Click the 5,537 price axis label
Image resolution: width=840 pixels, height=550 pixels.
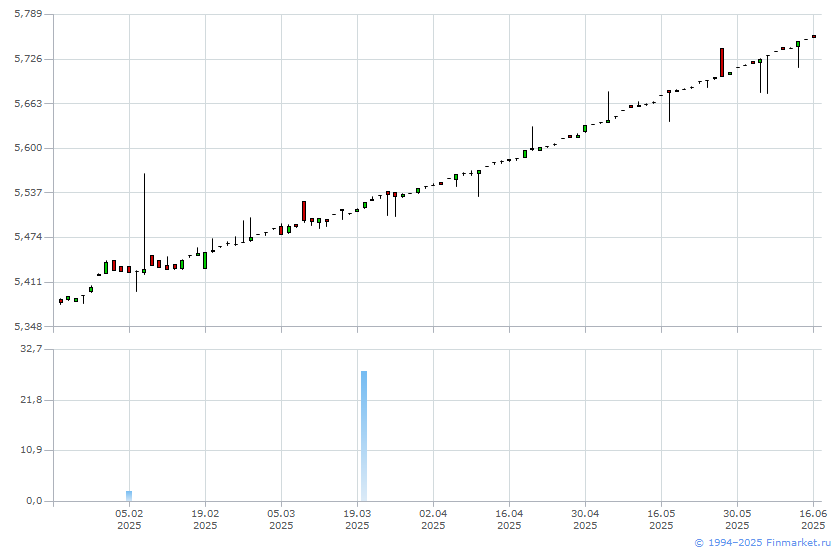tap(28, 192)
